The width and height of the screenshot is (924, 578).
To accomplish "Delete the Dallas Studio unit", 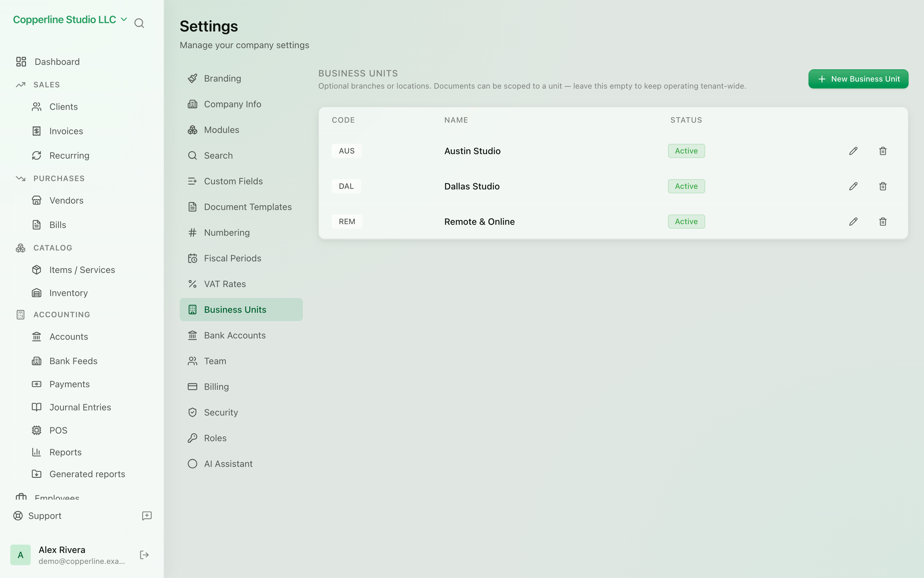I will 883,186.
